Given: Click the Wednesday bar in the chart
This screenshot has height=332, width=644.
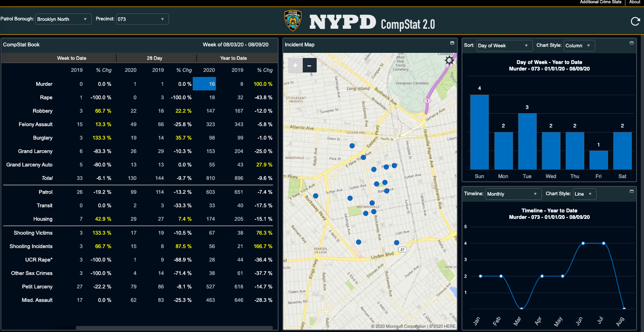Looking at the screenshot, I should [x=551, y=151].
